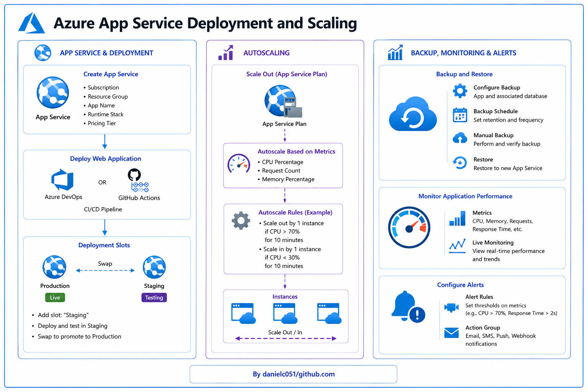
Task: Click 'Scale out by 1 instance' rule
Action: [x=291, y=223]
